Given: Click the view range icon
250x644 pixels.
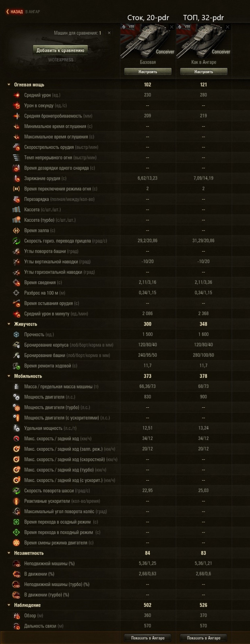Looking at the screenshot, I should coord(17,616).
